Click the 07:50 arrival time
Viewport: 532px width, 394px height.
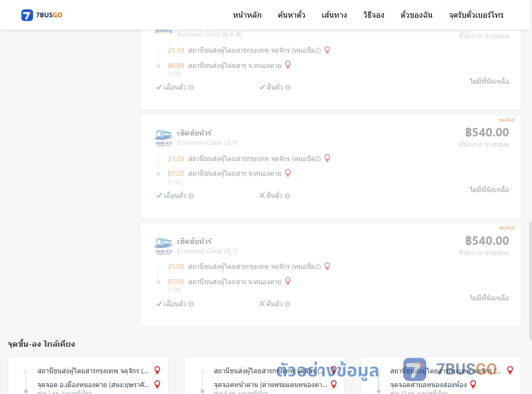coord(176,282)
